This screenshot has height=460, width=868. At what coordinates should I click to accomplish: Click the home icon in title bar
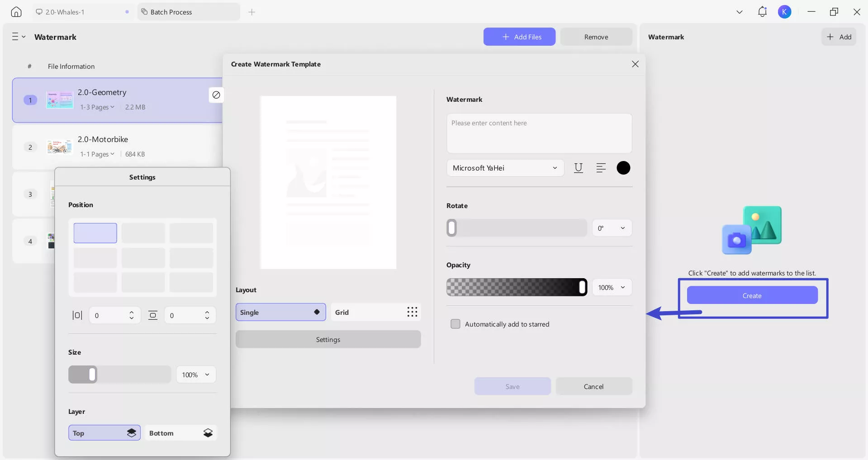(16, 12)
